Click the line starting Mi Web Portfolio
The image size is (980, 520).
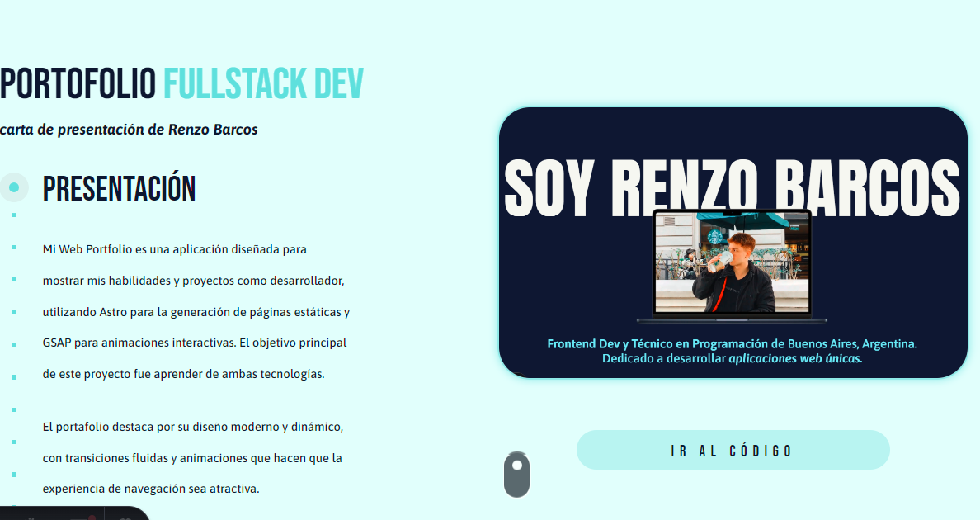point(175,249)
